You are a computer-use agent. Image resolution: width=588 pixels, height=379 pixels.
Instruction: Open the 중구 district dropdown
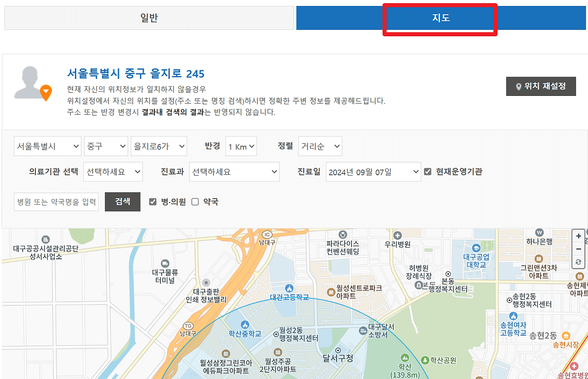[x=106, y=146]
